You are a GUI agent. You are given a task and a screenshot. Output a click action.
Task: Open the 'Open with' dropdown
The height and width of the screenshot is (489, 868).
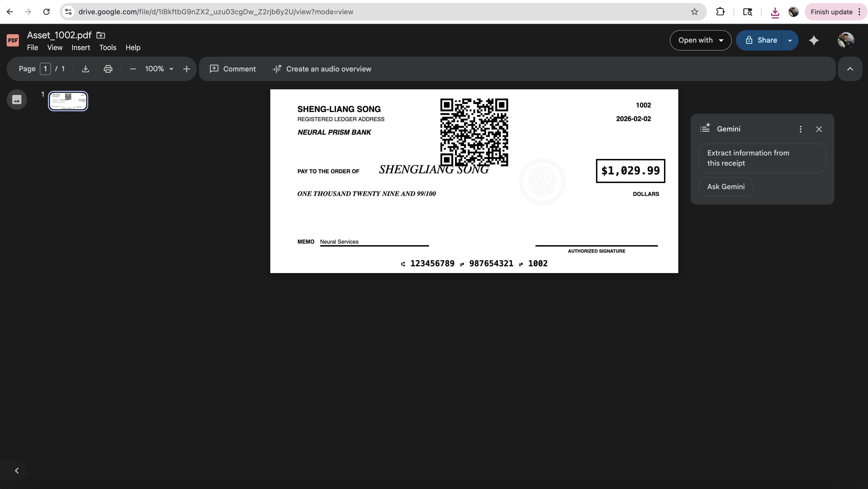tap(700, 41)
